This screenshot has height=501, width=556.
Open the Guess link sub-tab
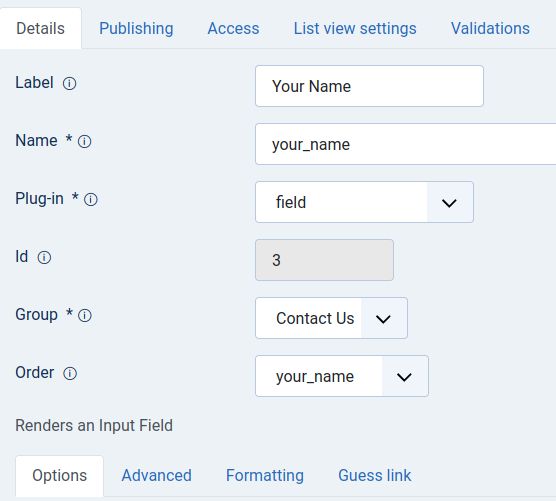(374, 475)
